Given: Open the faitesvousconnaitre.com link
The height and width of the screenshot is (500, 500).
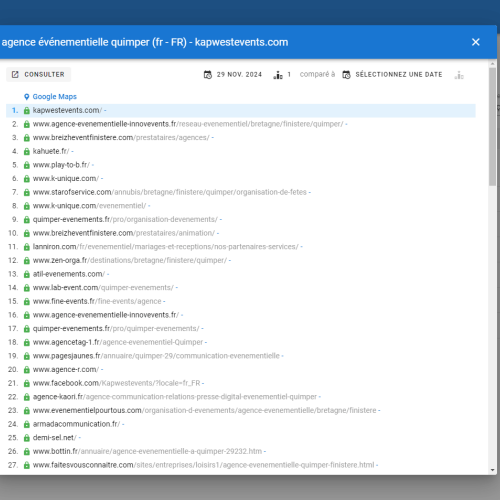Looking at the screenshot, I should tap(204, 466).
